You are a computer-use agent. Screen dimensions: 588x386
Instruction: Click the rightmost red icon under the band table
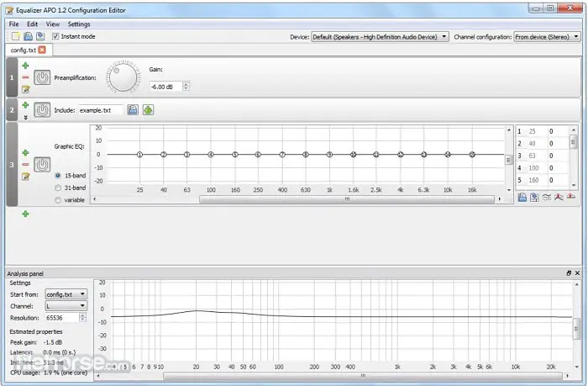click(x=571, y=197)
